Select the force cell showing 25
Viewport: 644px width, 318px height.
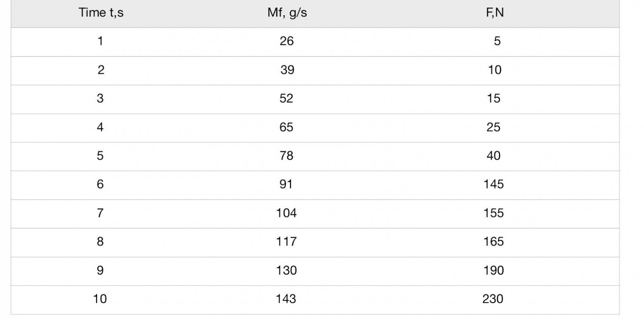coord(493,127)
